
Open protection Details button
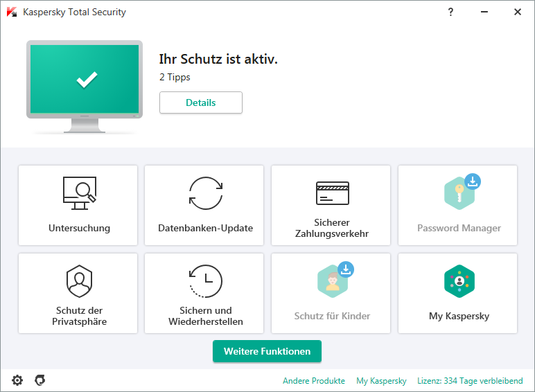[x=201, y=103]
